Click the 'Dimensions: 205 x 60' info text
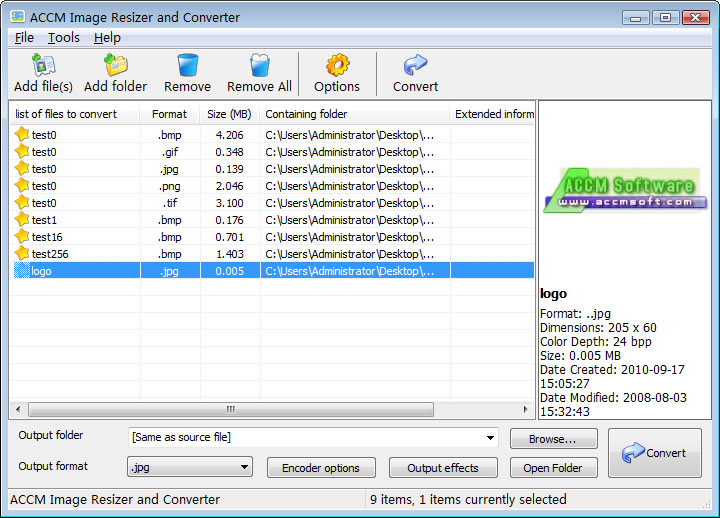The height and width of the screenshot is (518, 720). [598, 327]
